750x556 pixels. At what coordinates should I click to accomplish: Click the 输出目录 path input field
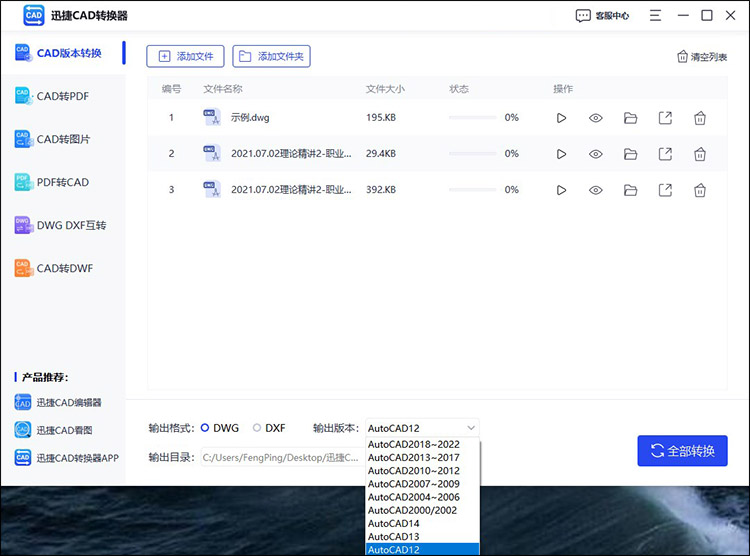click(x=282, y=457)
